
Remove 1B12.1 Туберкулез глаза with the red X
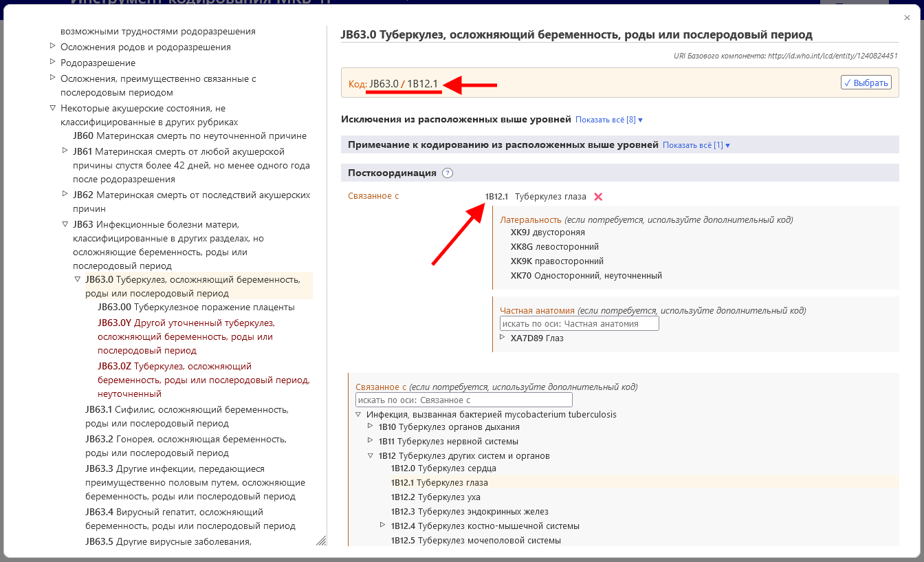click(x=598, y=197)
